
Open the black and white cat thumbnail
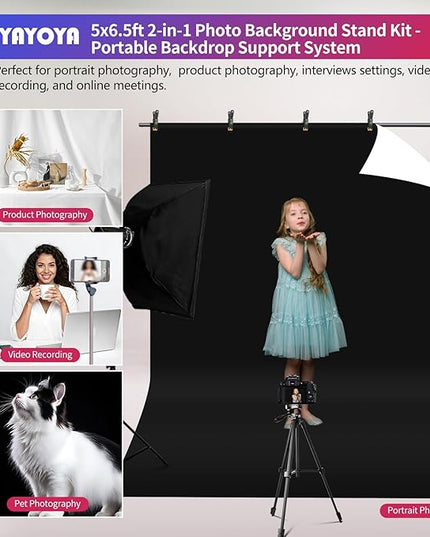[x=61, y=444]
